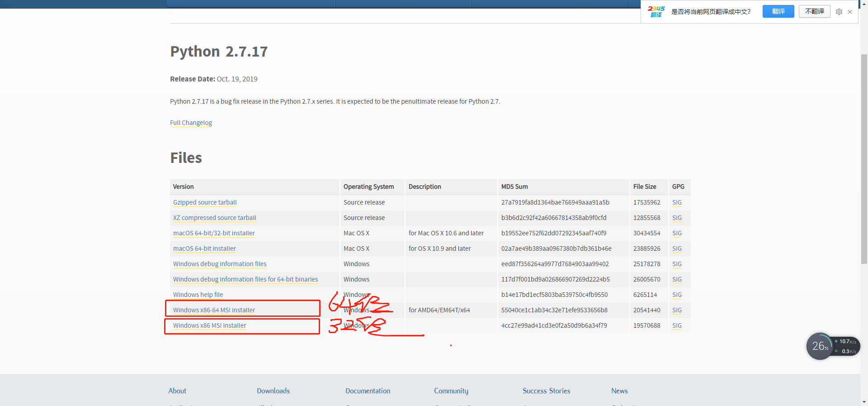The width and height of the screenshot is (868, 406).
Task: Click the Python 2.7.17 page heading
Action: point(219,52)
